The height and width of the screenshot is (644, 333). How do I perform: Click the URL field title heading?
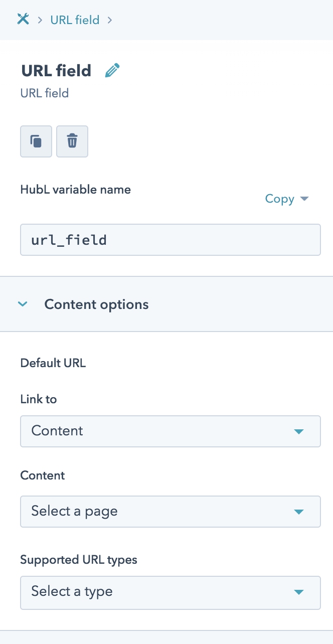[56, 71]
